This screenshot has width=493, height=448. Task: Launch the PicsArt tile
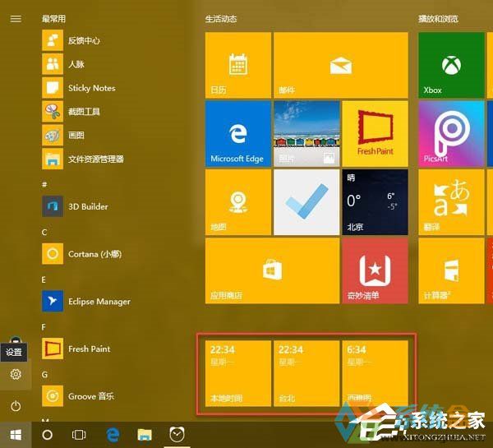(x=451, y=134)
